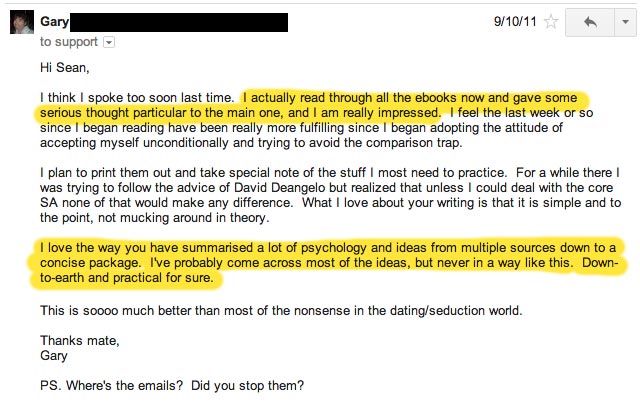Click highlighted words 'to-earth and practical for sure'
This screenshot has height=416, width=640.
[x=127, y=278]
